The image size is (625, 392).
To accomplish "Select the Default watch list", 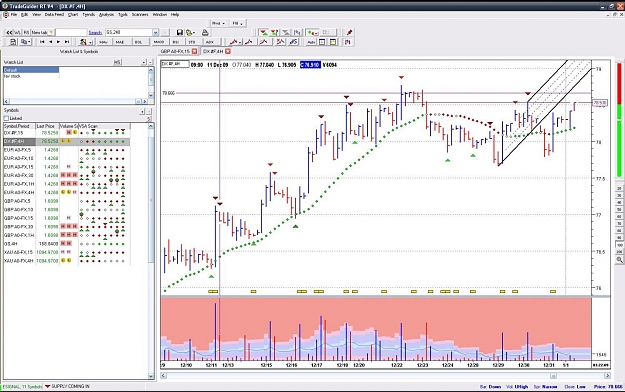I will coord(31,70).
